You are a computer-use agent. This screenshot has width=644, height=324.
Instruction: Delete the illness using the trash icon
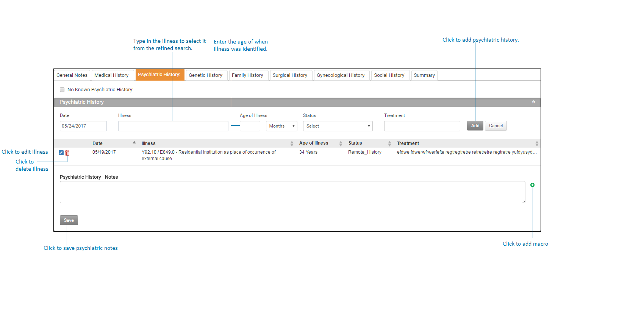[67, 153]
